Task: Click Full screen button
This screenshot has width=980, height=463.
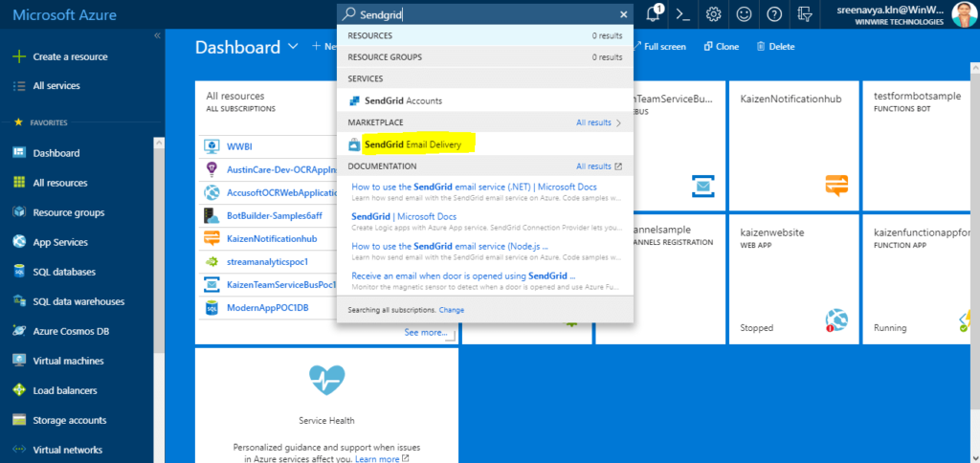Action: click(x=659, y=47)
